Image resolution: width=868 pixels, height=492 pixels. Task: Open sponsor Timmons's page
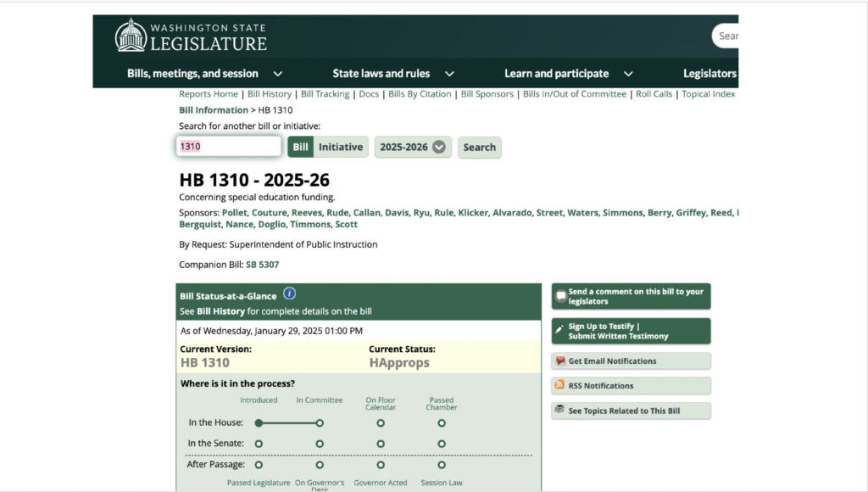click(x=310, y=225)
